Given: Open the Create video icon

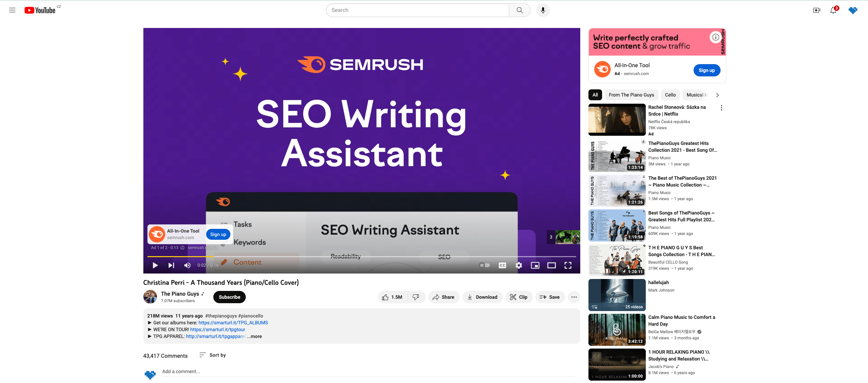Looking at the screenshot, I should 816,10.
